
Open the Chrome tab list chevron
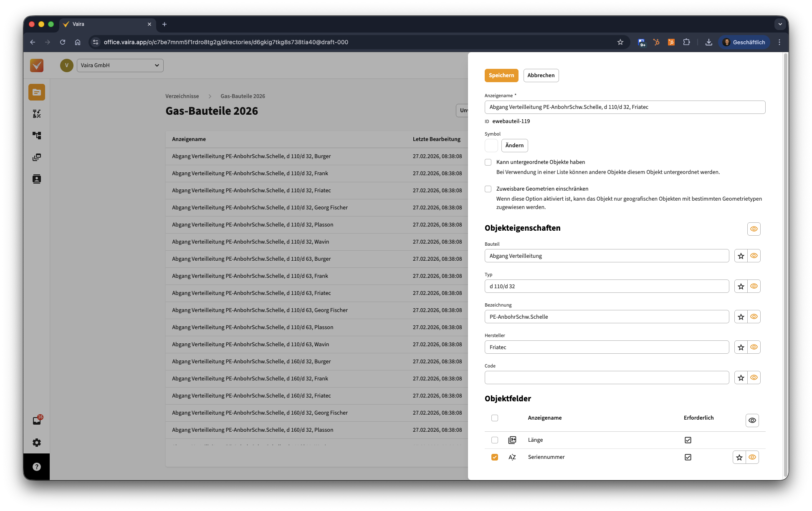[x=780, y=24]
